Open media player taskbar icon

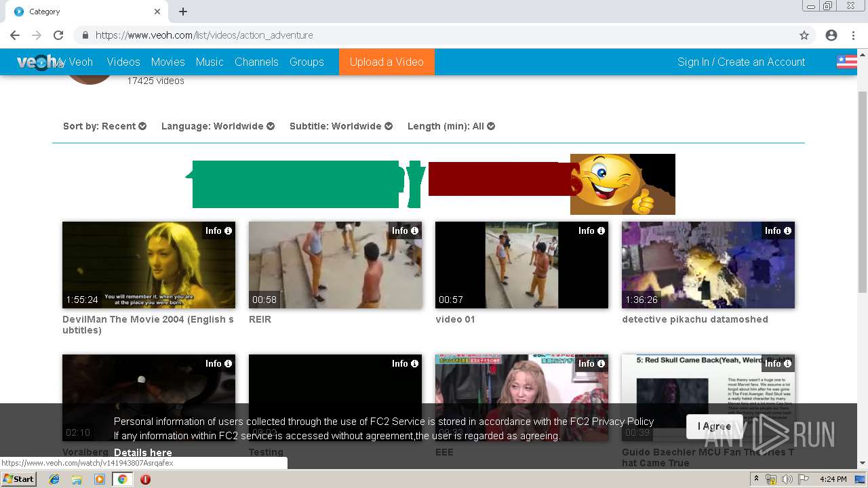100,479
